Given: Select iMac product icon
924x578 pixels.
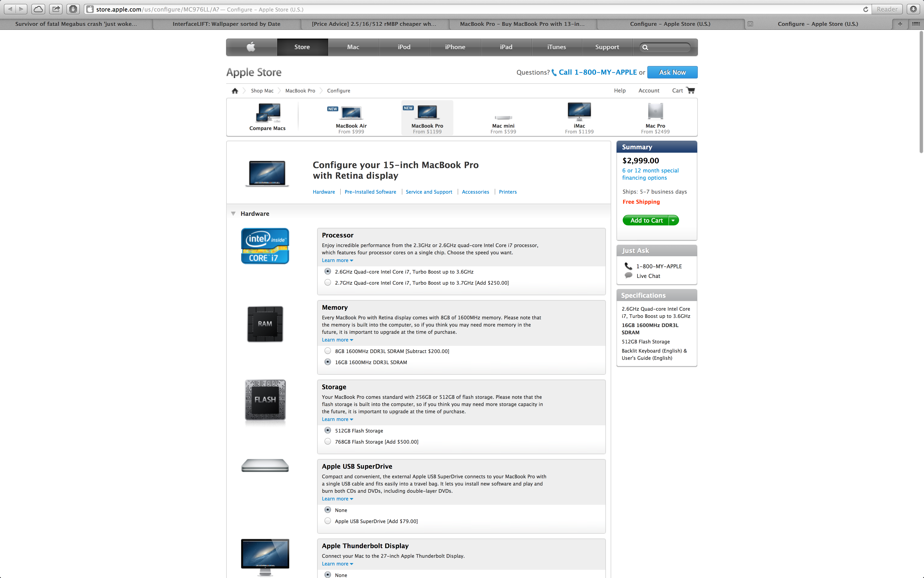Looking at the screenshot, I should click(579, 112).
